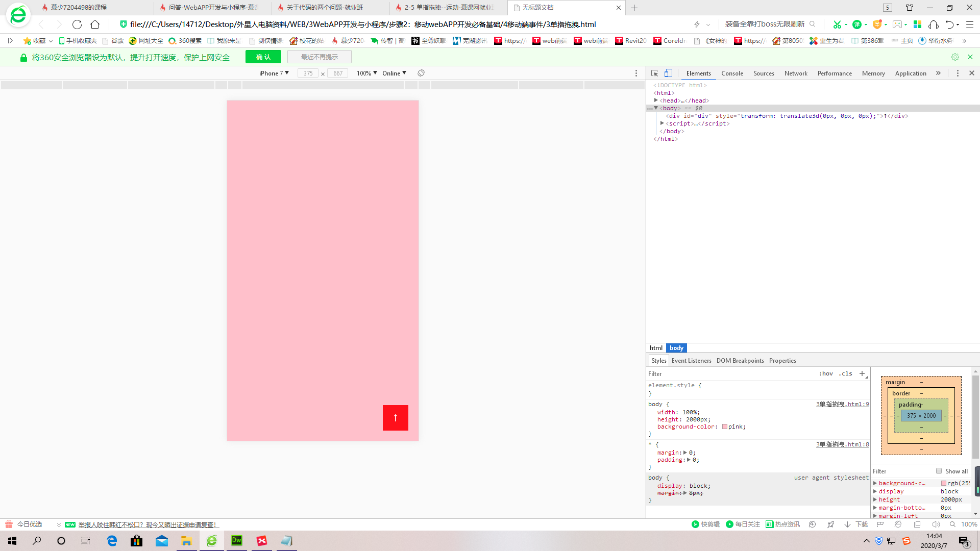Screen dimensions: 980x551
Task: Switch to Event Listeners pane
Action: pos(691,361)
